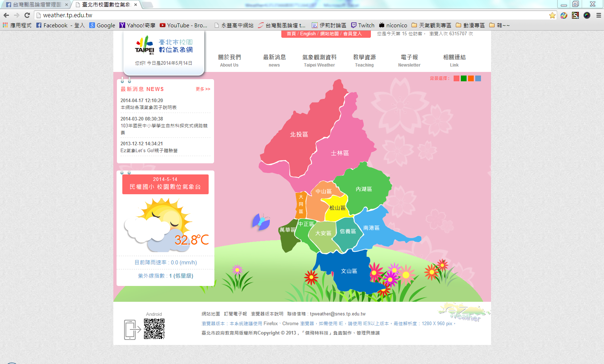Click the browser reload icon
The height and width of the screenshot is (364, 604).
(x=27, y=15)
